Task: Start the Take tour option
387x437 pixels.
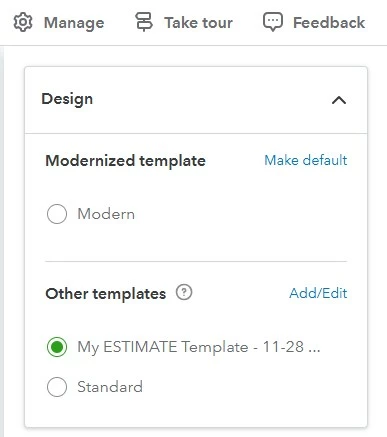Action: click(199, 23)
